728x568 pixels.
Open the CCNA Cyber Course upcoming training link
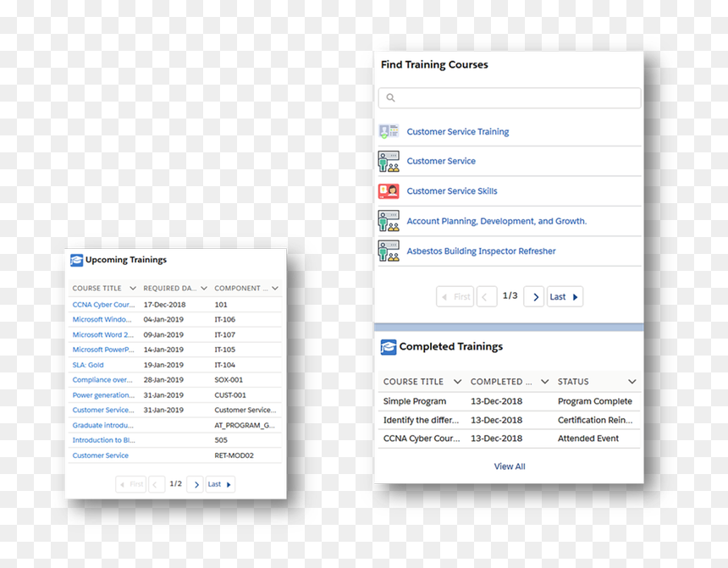(x=103, y=305)
